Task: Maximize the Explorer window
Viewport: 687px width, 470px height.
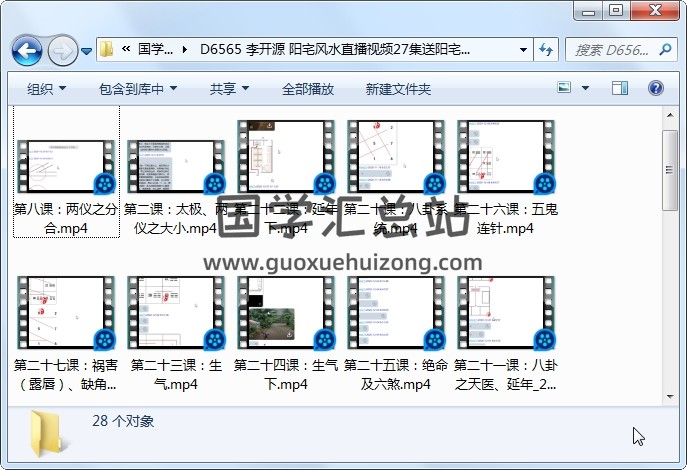Action: coord(616,11)
